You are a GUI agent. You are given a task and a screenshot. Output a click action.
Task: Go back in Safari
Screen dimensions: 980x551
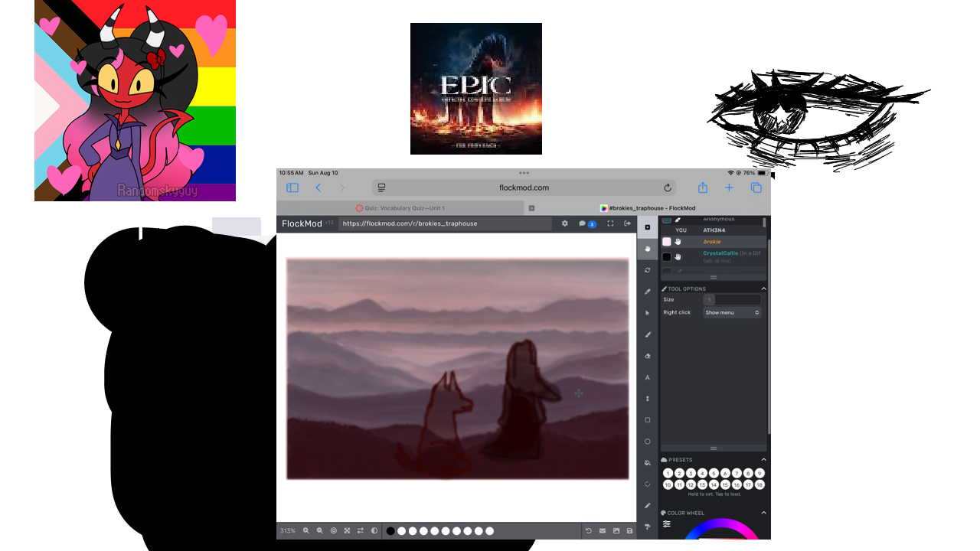click(318, 187)
